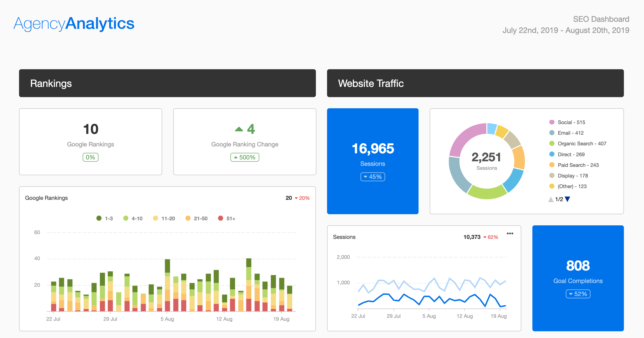Click the AgencyAnalytics logo
This screenshot has width=644, height=338.
click(x=74, y=23)
